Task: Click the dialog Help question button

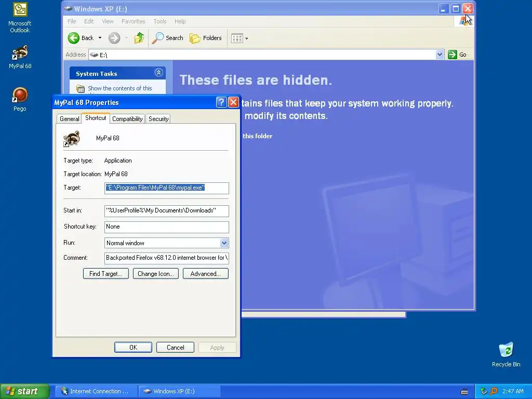Action: [221, 102]
